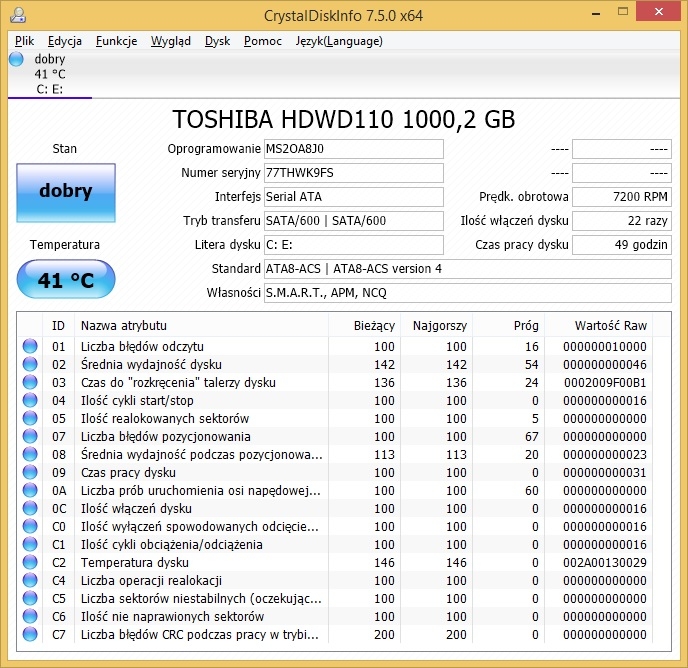Click the TOSHIBA HDWD110 1000,2 GB title
This screenshot has height=668, width=688.
click(x=344, y=119)
